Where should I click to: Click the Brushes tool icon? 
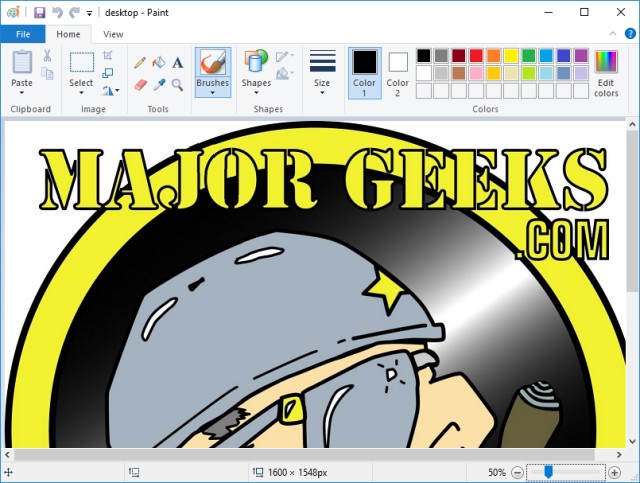pos(213,62)
